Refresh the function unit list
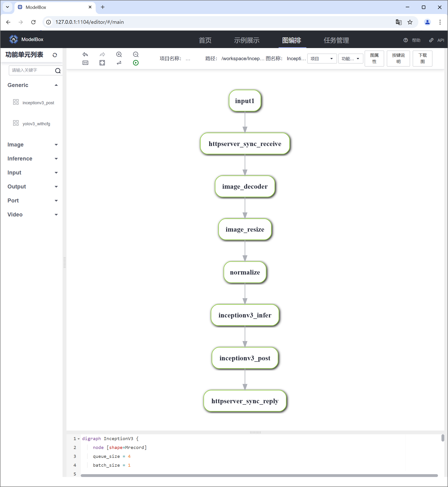Image resolution: width=448 pixels, height=487 pixels. click(x=55, y=55)
